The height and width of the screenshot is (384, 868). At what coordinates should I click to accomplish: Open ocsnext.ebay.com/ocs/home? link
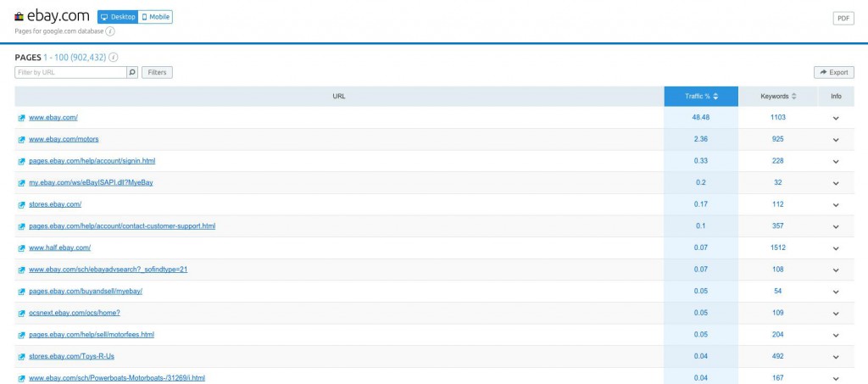(x=75, y=313)
